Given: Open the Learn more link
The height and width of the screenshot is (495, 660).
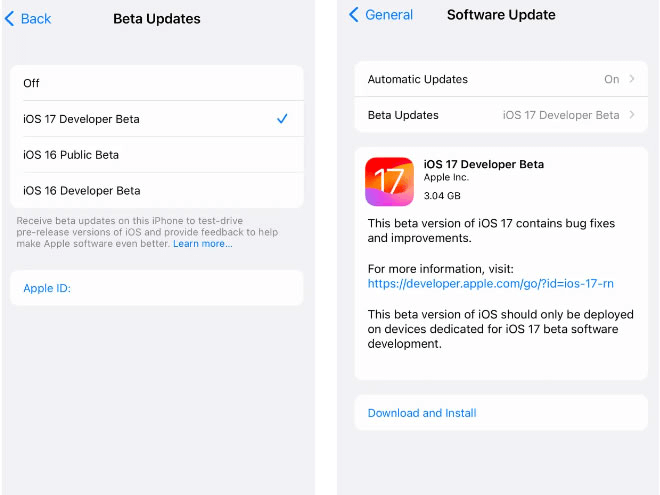Looking at the screenshot, I should point(202,244).
